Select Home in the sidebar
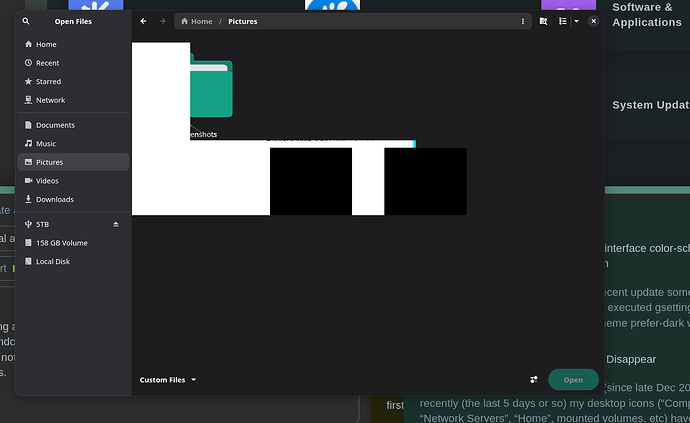 tap(73, 44)
